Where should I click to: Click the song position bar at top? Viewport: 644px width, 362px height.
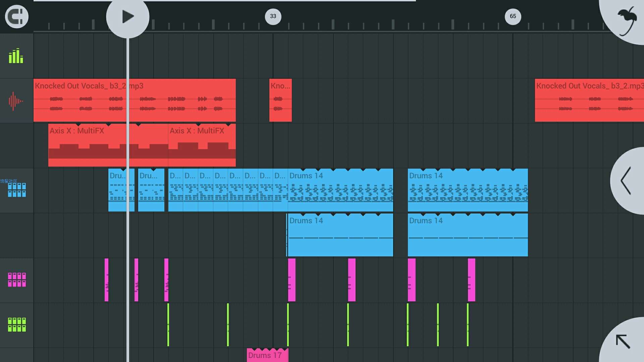click(x=225, y=1)
